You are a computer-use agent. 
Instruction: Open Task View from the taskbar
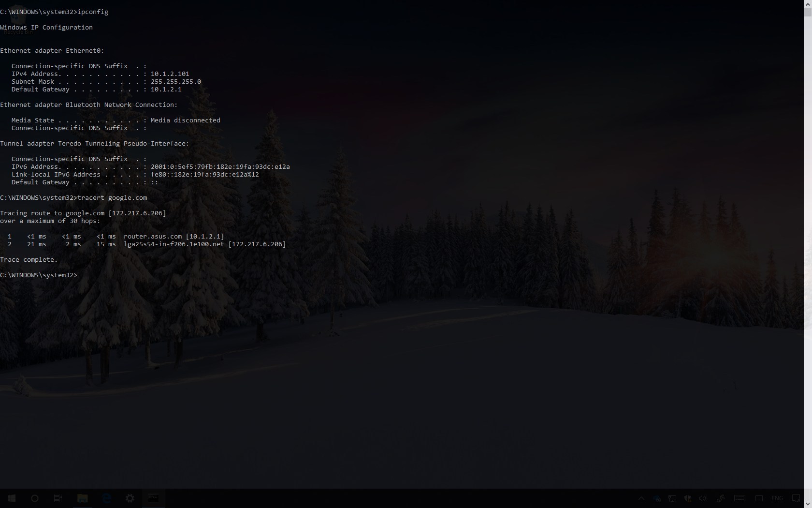coord(58,498)
